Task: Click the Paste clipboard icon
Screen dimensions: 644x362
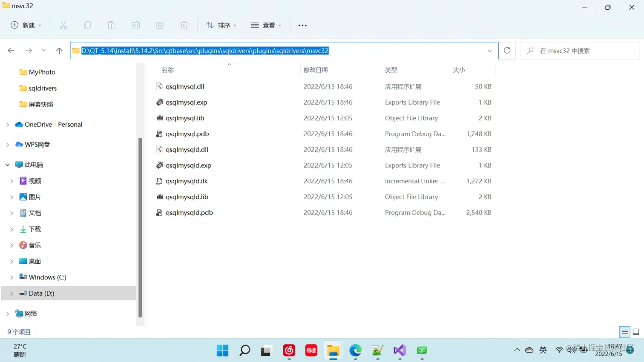Action: (x=112, y=25)
